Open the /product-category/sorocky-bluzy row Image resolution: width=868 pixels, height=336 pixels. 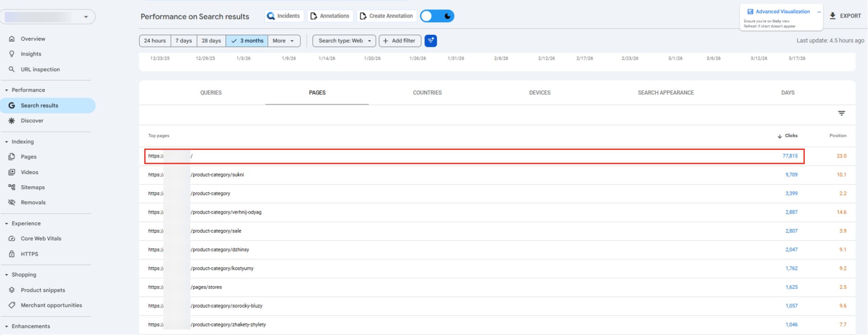497,306
